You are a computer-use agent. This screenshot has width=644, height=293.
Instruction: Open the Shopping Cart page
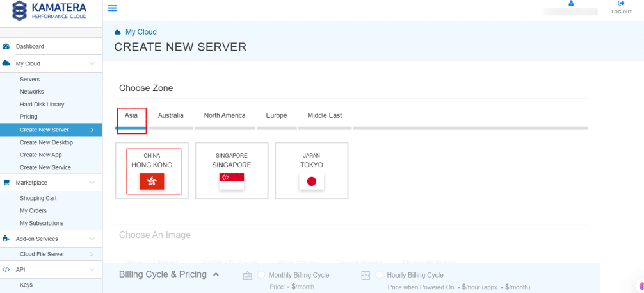click(x=38, y=198)
